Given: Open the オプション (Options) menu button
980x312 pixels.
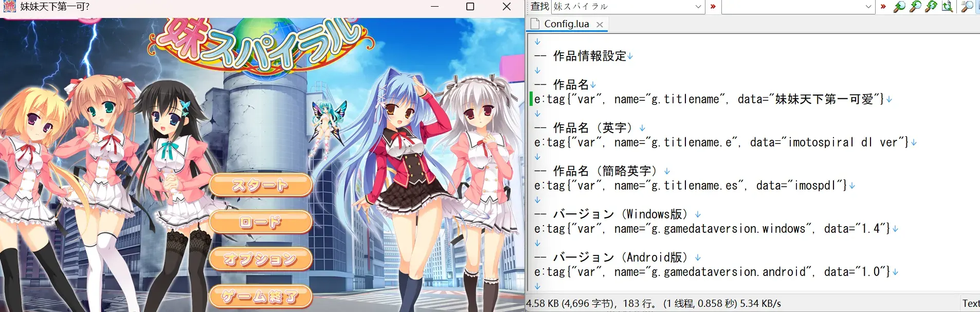Looking at the screenshot, I should (261, 259).
